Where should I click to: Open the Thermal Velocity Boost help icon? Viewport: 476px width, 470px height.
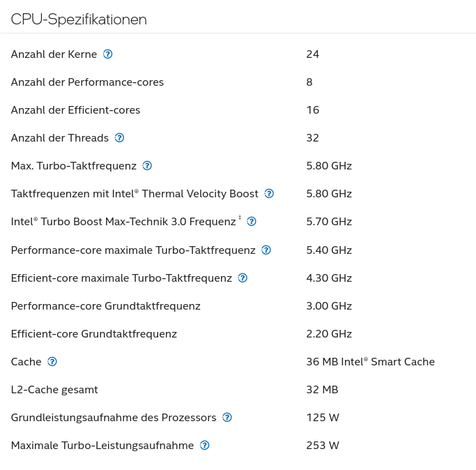[x=269, y=194]
